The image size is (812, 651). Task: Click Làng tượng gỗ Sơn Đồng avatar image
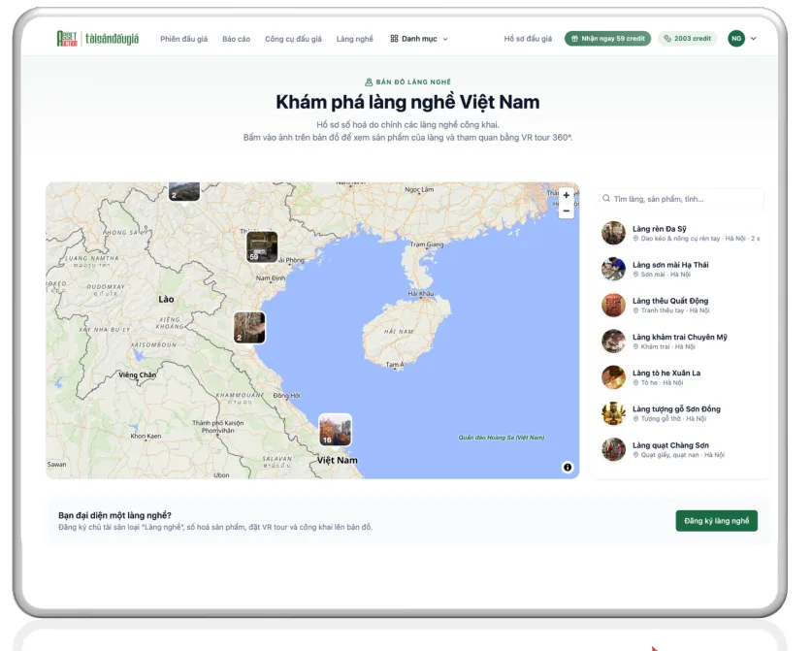click(x=614, y=413)
